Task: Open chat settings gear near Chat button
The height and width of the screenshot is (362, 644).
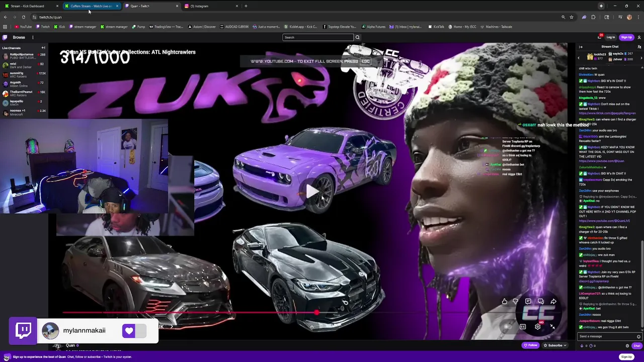Action: coord(627,346)
